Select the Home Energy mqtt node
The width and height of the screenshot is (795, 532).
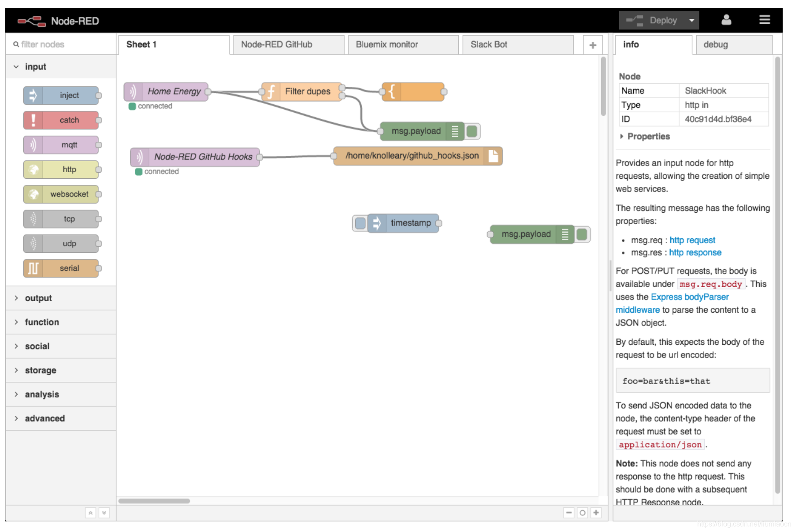tap(166, 92)
